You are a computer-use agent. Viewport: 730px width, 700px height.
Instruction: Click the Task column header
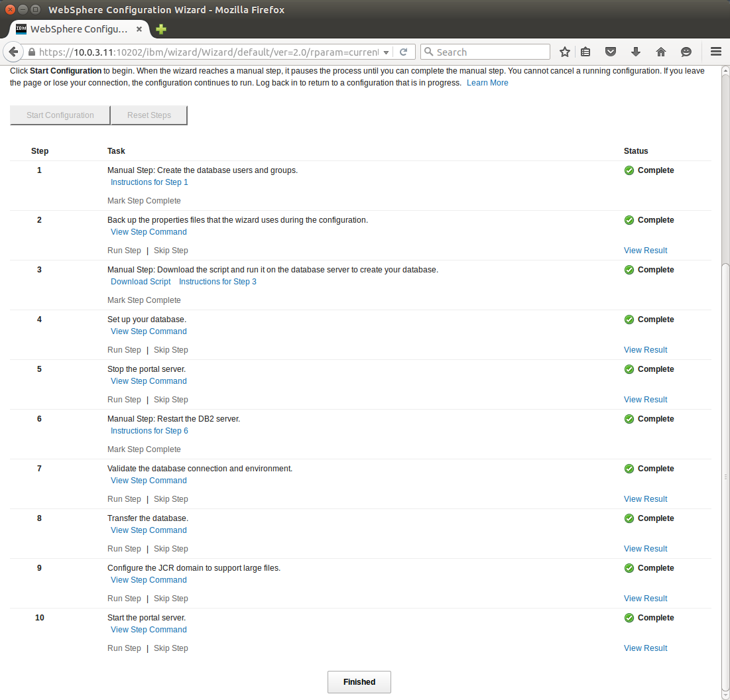[x=116, y=151]
